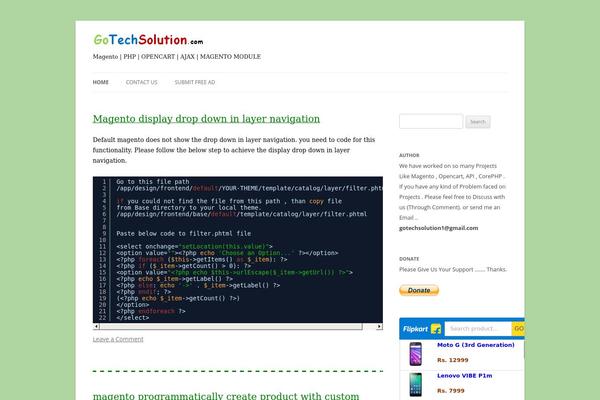Click the Leave a Comment link
This screenshot has height=400, width=600.
pyautogui.click(x=118, y=339)
